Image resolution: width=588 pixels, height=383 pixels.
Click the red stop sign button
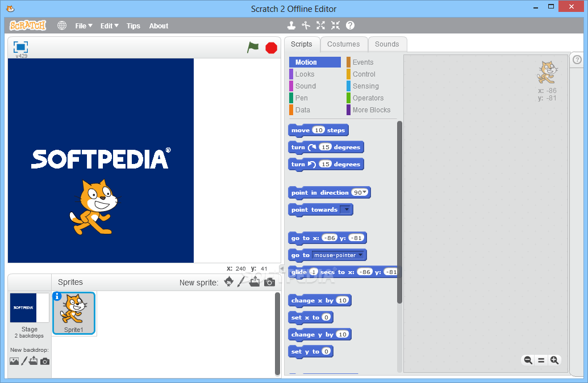(x=271, y=48)
